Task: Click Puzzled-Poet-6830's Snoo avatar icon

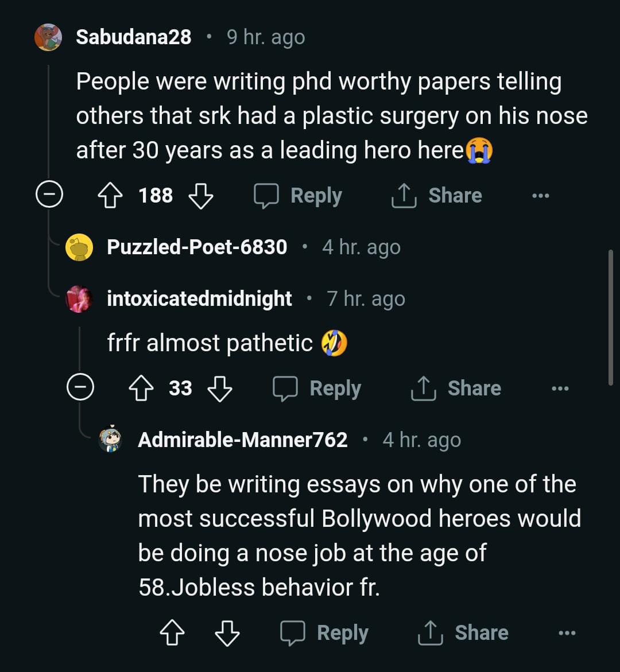Action: tap(79, 247)
